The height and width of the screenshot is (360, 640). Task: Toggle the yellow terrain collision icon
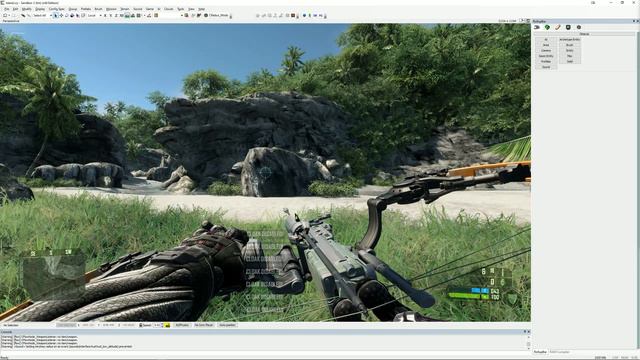(x=167, y=325)
